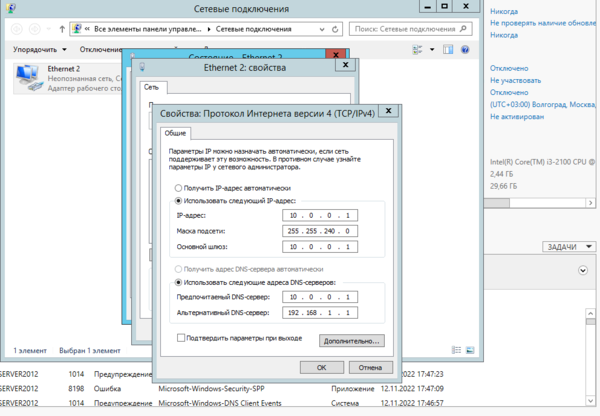This screenshot has height=416, width=600.
Task: Click the Предпочитаемый DNS-сервер field
Action: point(320,297)
